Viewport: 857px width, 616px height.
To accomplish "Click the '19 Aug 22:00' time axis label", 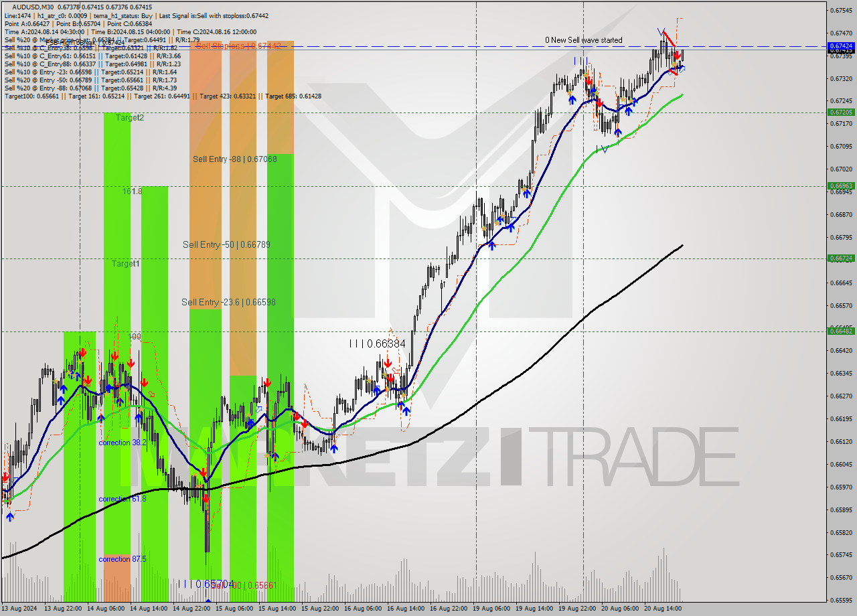I will pyautogui.click(x=578, y=609).
